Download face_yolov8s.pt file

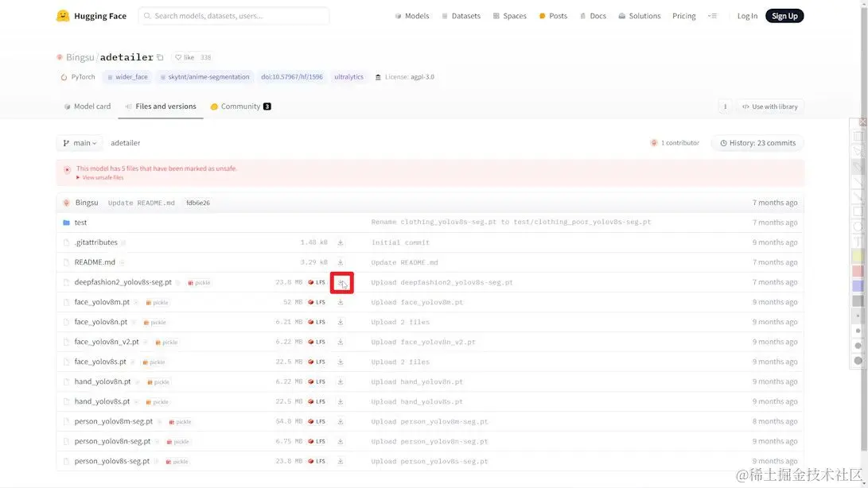click(x=341, y=362)
